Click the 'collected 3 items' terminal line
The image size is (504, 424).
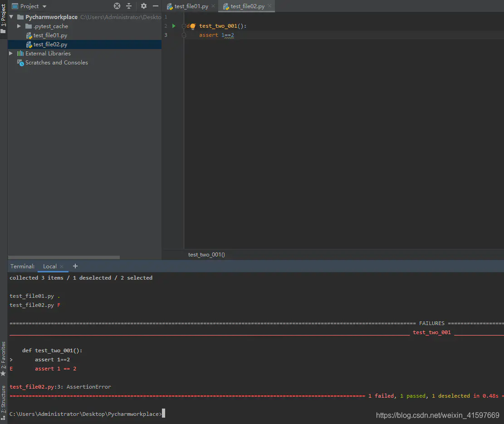point(81,278)
